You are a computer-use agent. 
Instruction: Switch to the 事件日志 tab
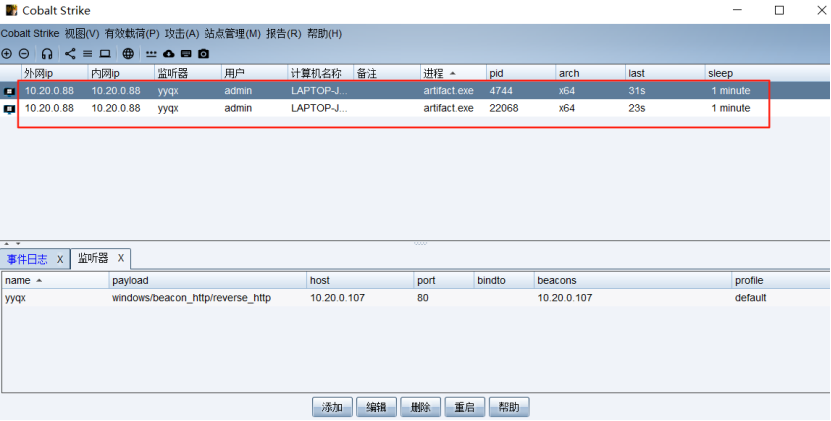[27, 259]
